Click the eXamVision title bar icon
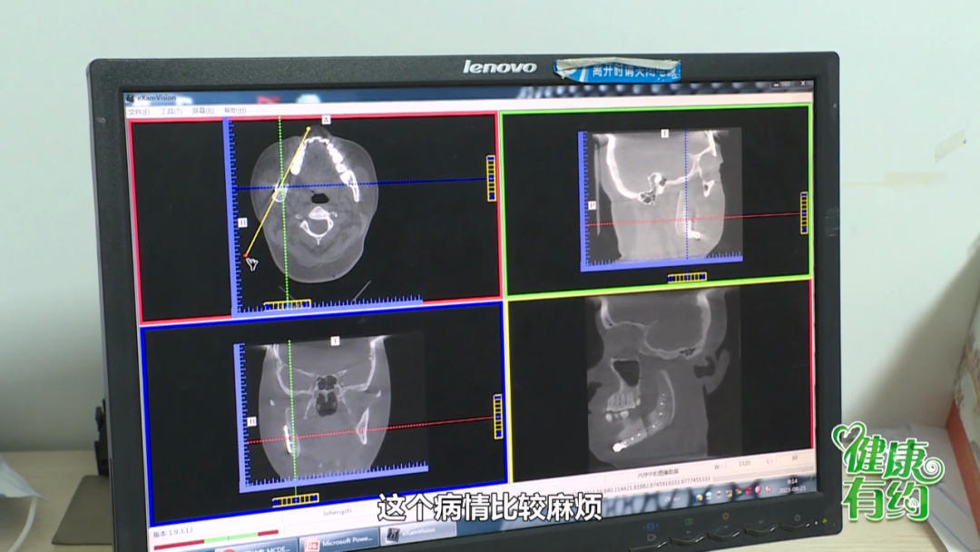980x552 pixels. (x=132, y=98)
